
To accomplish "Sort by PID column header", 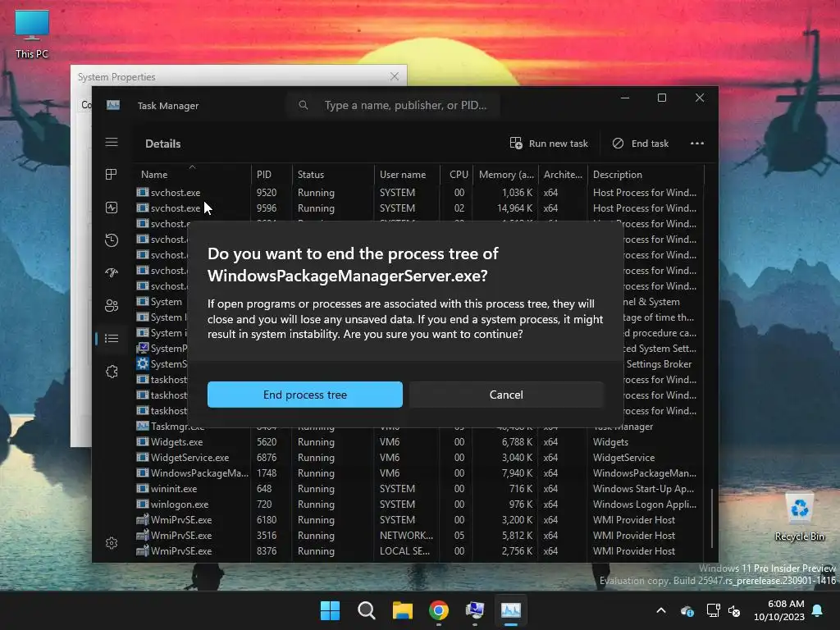I will tap(271, 174).
